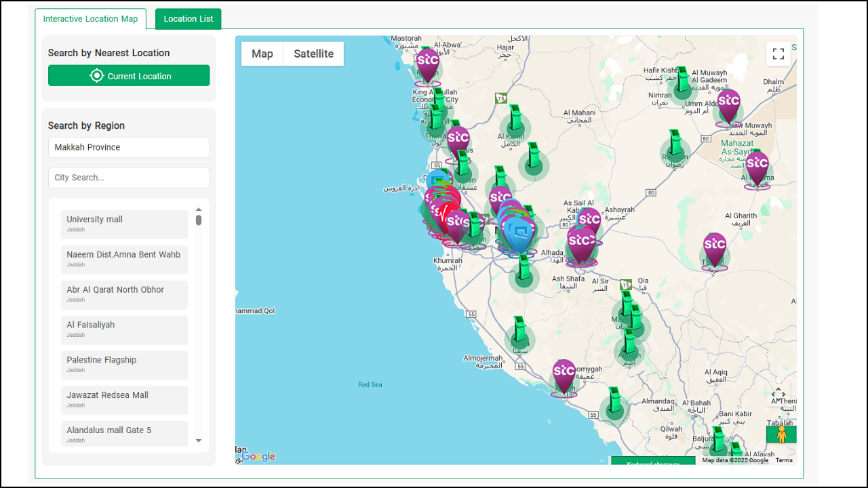
Task: Open the Google logo link
Action: click(x=258, y=457)
